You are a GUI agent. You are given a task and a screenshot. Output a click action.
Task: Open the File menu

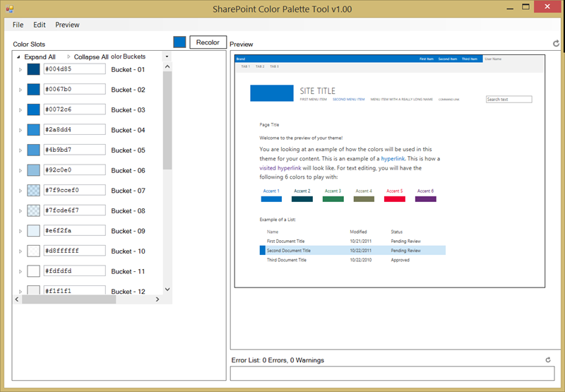coord(18,25)
